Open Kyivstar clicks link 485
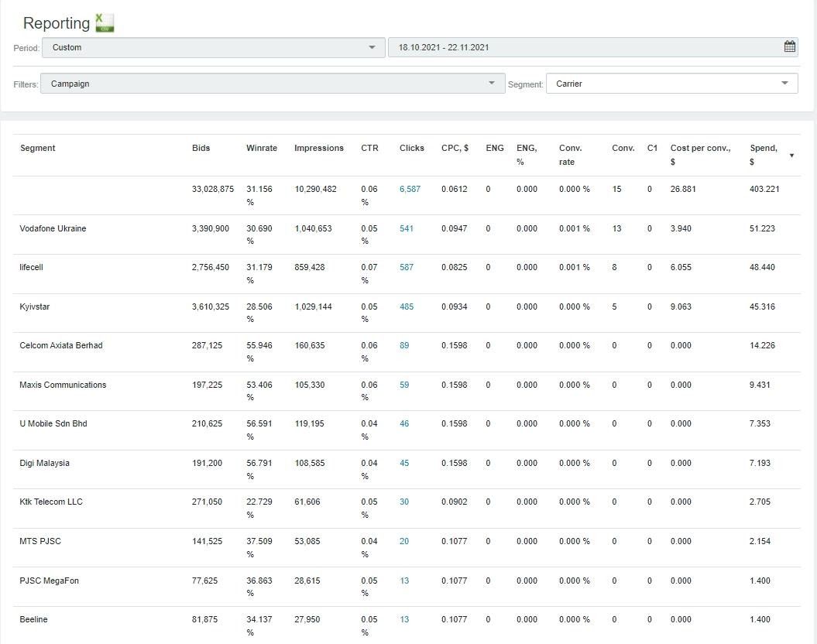Viewport: 817px width, 644px height. pos(407,307)
